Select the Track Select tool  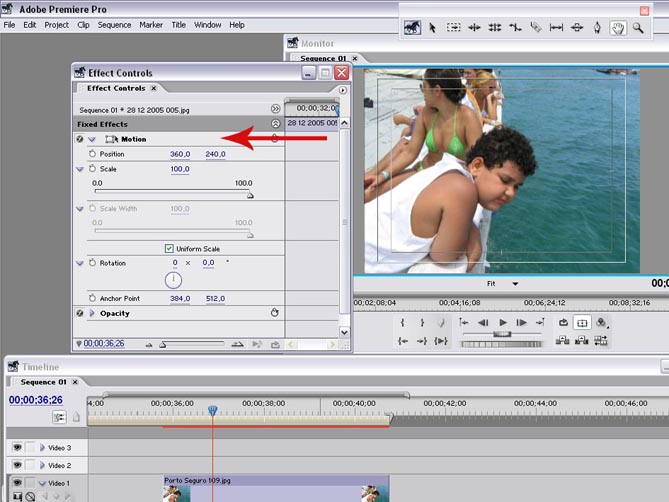point(453,28)
